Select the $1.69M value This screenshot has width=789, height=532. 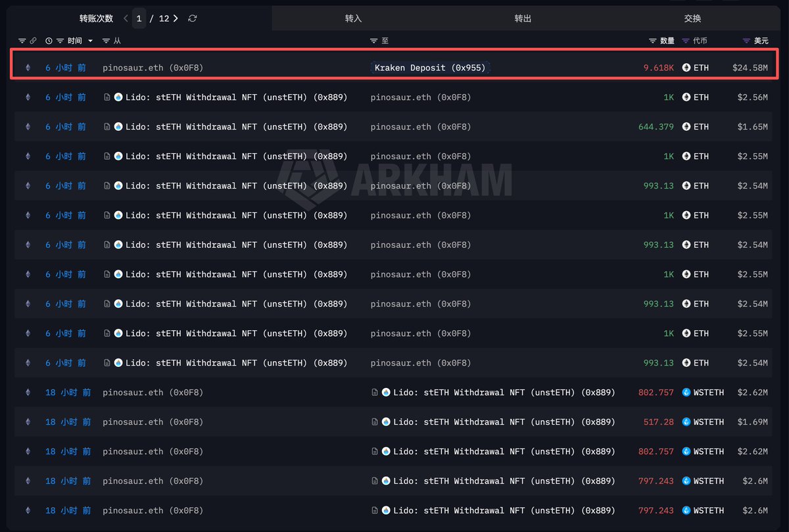pos(753,422)
